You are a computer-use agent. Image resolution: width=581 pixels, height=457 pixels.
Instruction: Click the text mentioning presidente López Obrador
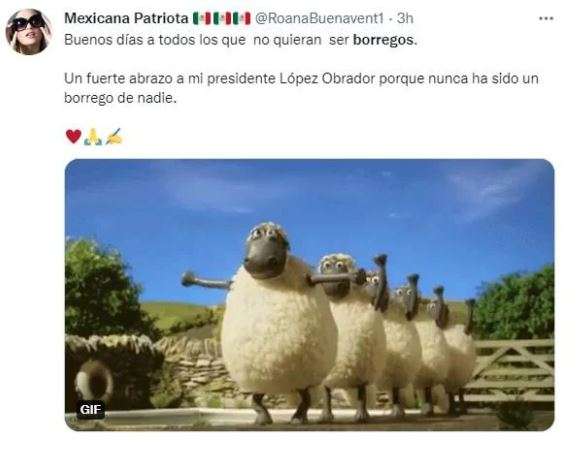(x=301, y=79)
